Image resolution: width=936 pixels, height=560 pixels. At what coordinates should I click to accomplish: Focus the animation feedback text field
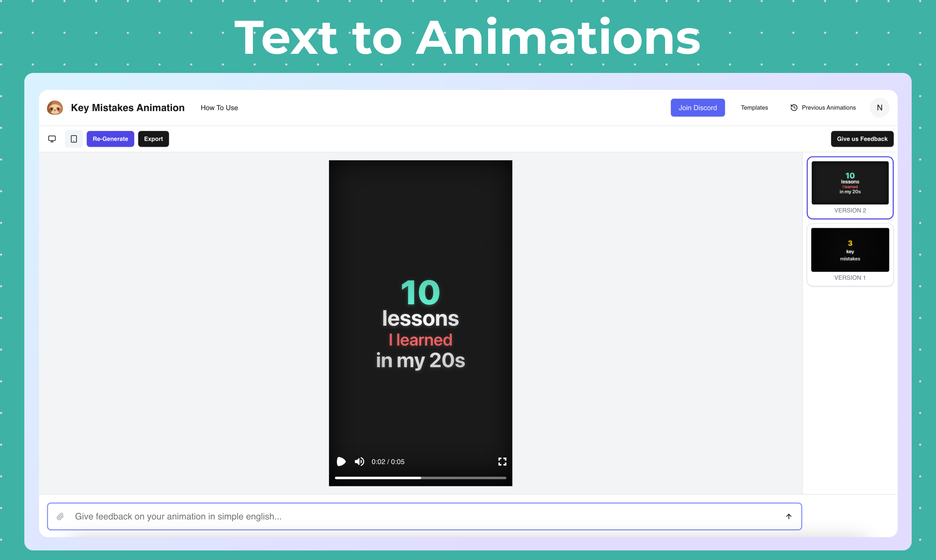pyautogui.click(x=415, y=516)
